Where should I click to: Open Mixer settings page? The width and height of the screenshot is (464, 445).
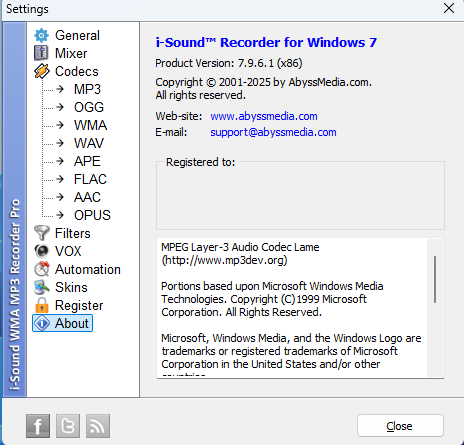pyautogui.click(x=71, y=53)
